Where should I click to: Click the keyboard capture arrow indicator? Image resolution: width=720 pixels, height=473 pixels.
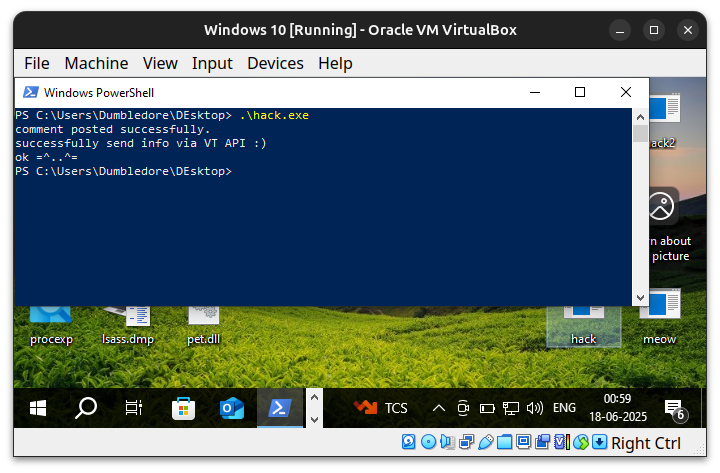click(599, 442)
